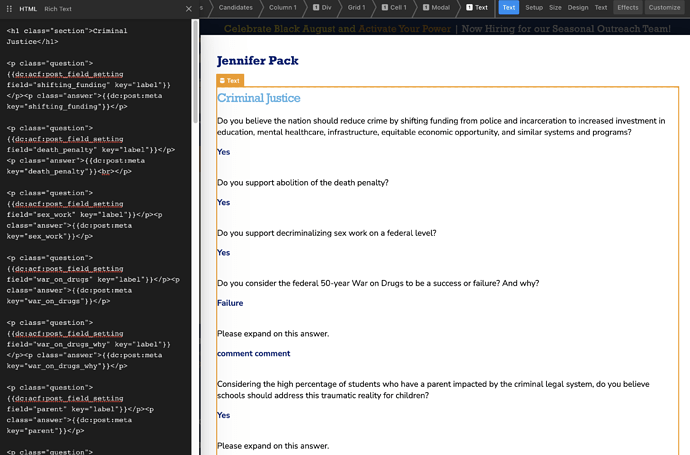This screenshot has width=690, height=455.
Task: Select Column 1 breadcrumb item
Action: 282,8
